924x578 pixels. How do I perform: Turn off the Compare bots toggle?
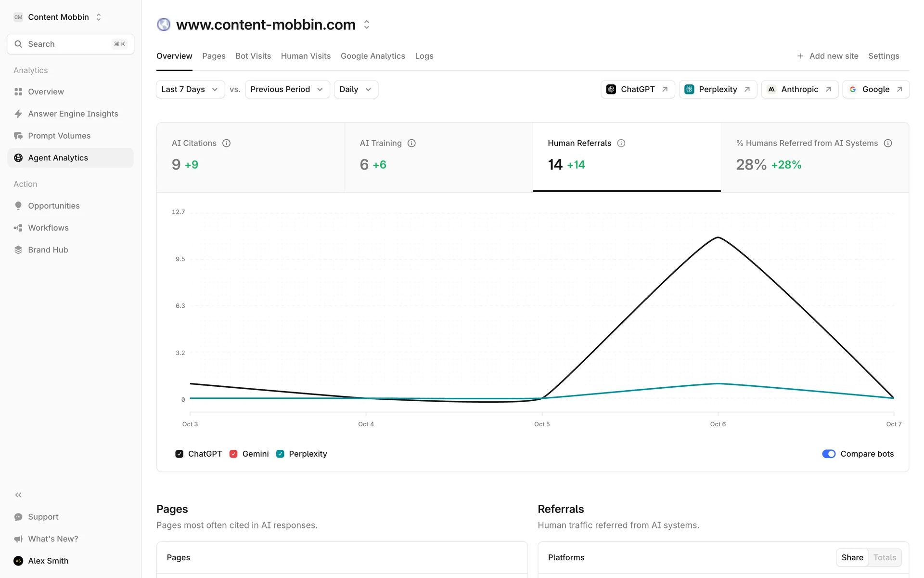pos(828,454)
